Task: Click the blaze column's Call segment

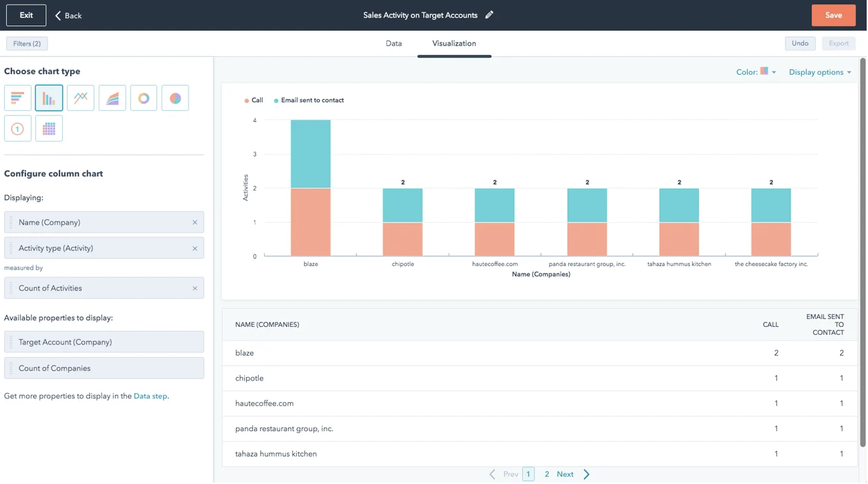Action: click(310, 222)
